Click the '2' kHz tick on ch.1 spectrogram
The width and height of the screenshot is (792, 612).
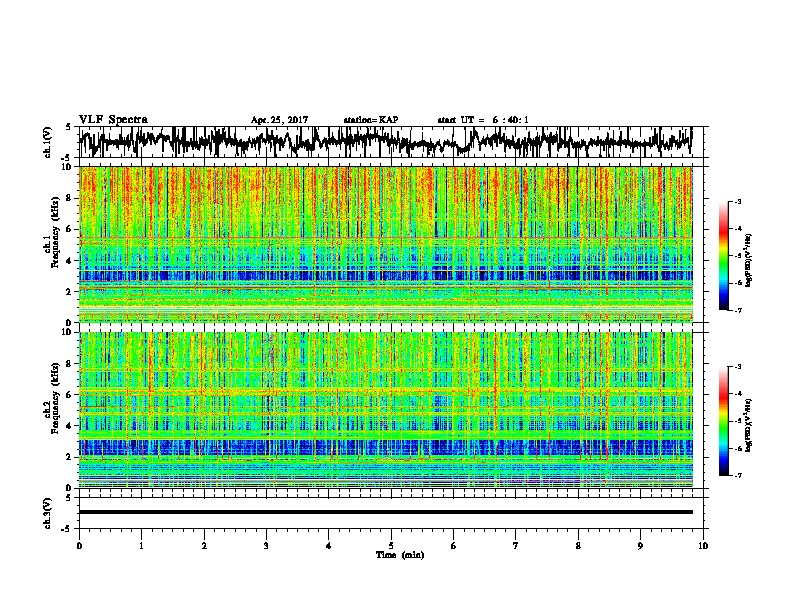70,292
